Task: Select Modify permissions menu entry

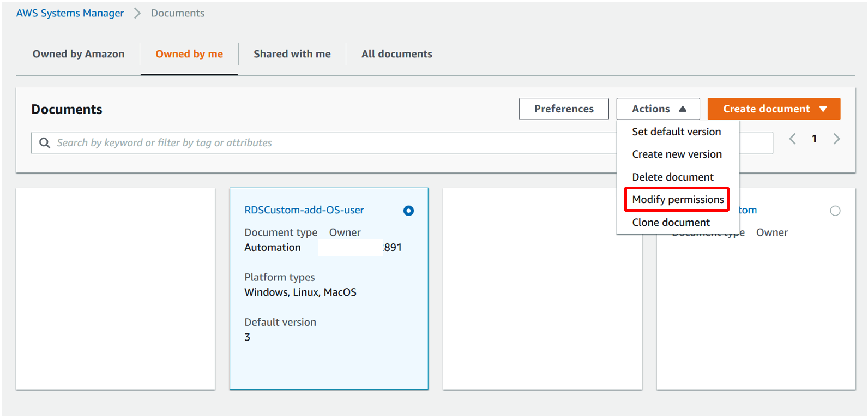Action: [x=678, y=200]
